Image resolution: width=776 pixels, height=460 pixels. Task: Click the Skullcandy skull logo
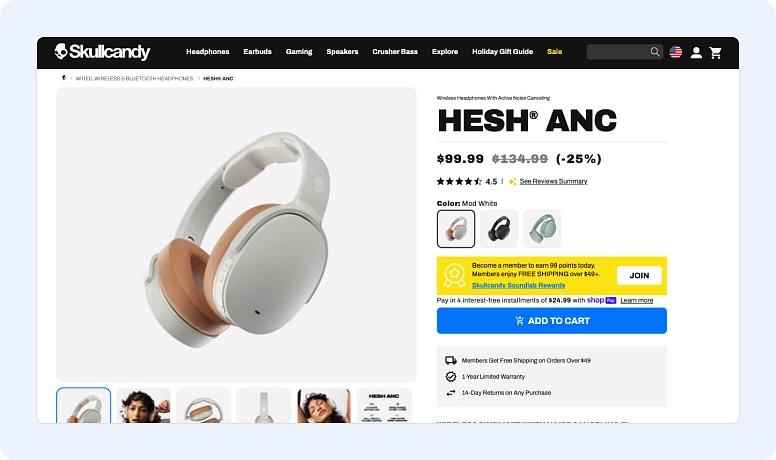tap(61, 51)
